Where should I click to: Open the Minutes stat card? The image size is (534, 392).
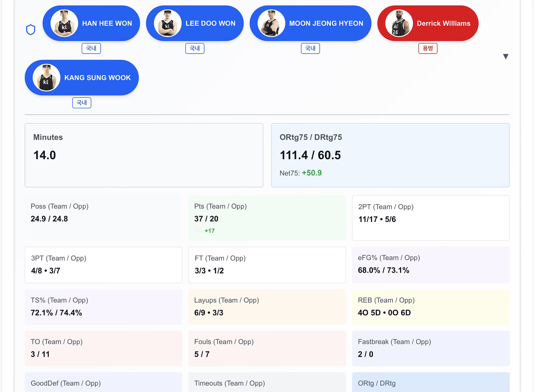144,155
